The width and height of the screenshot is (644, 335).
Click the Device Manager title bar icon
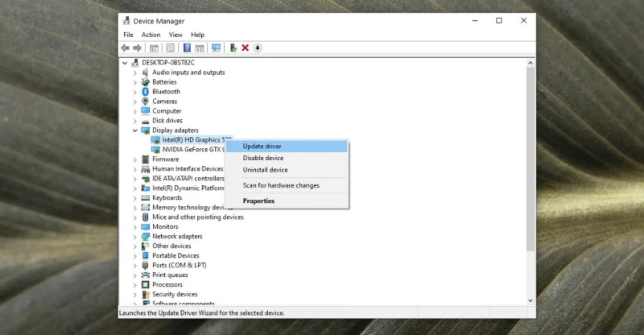coord(126,21)
